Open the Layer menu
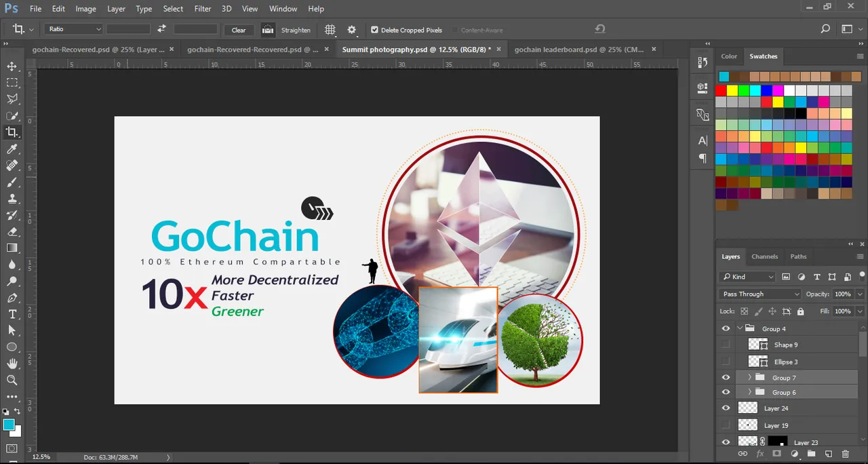The image size is (868, 464). (x=116, y=9)
